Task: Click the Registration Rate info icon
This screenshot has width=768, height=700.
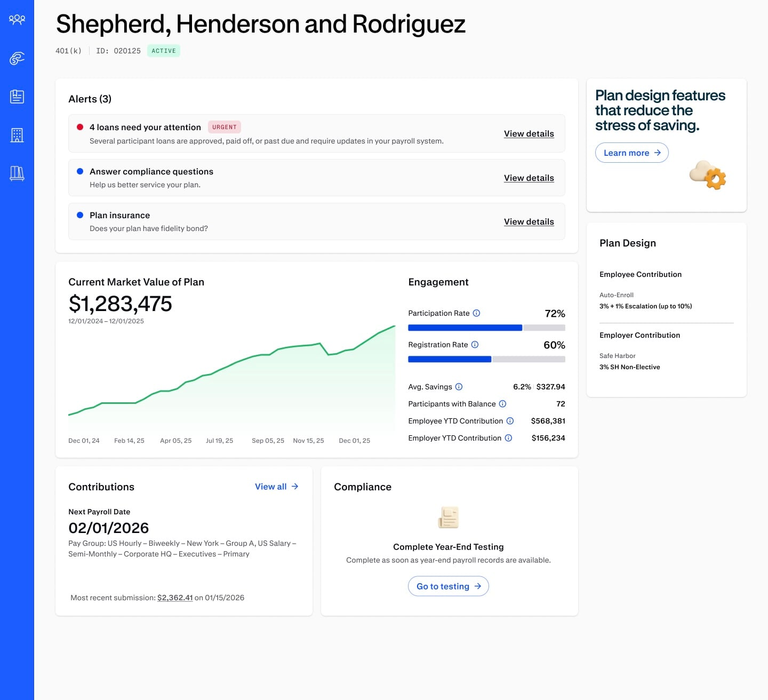Action: (475, 345)
